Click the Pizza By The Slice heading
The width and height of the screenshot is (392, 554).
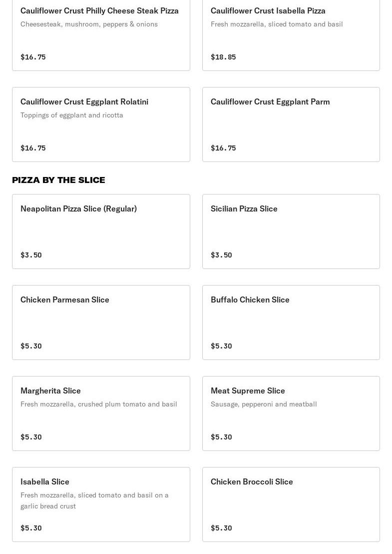[58, 180]
